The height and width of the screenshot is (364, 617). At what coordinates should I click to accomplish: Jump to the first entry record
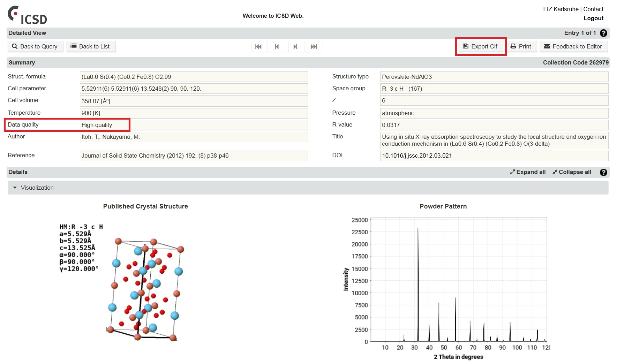(259, 46)
